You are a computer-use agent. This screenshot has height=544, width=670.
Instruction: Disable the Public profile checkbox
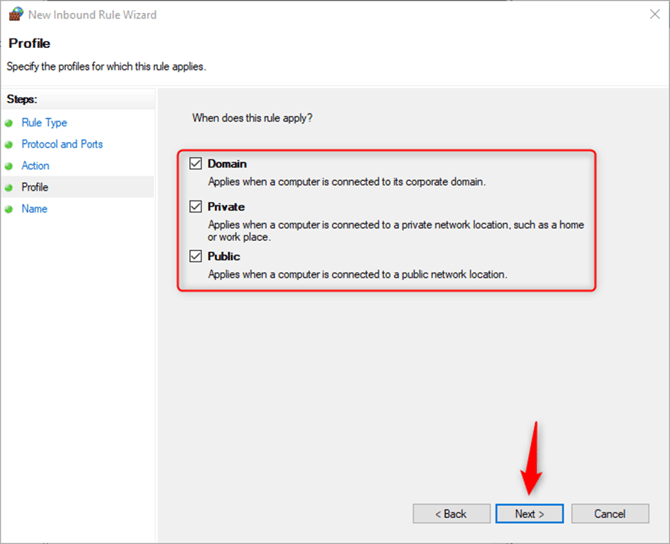point(196,257)
